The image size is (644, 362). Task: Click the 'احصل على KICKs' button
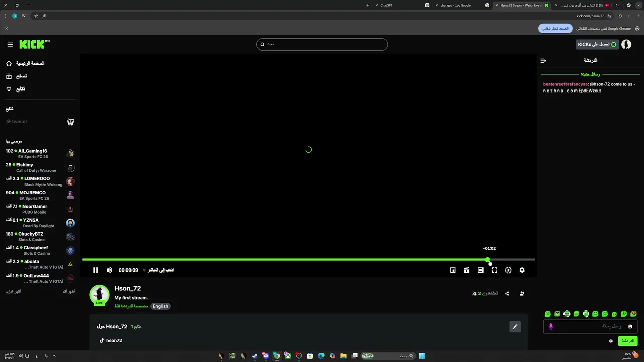597,45
